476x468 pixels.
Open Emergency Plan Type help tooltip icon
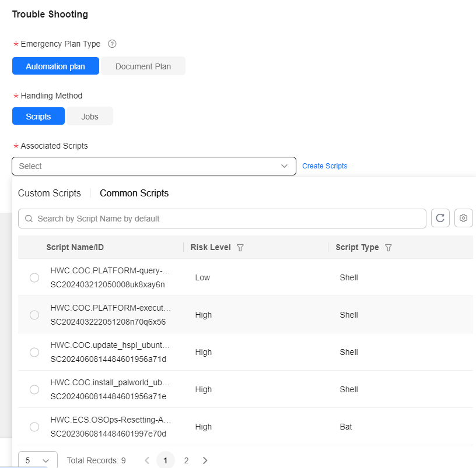pos(112,44)
